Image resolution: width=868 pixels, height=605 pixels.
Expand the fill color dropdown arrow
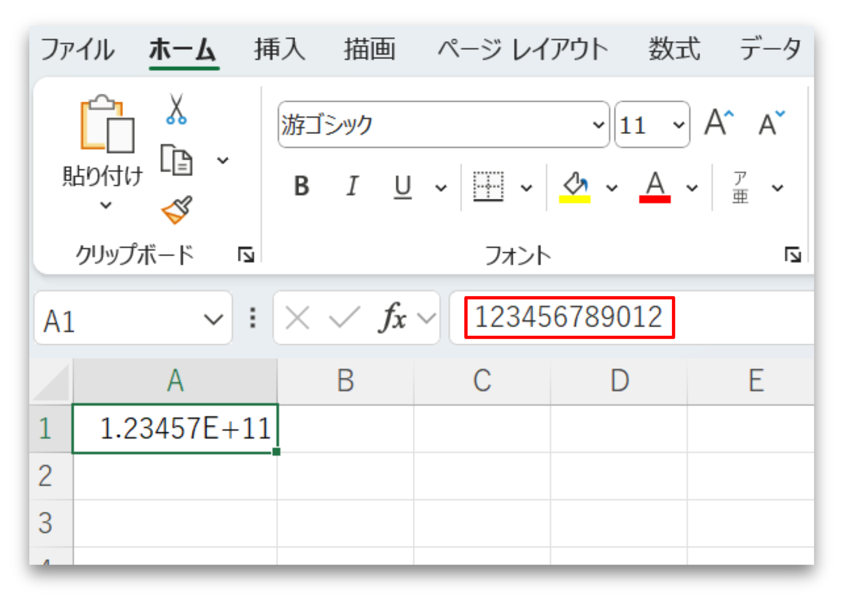coord(612,188)
